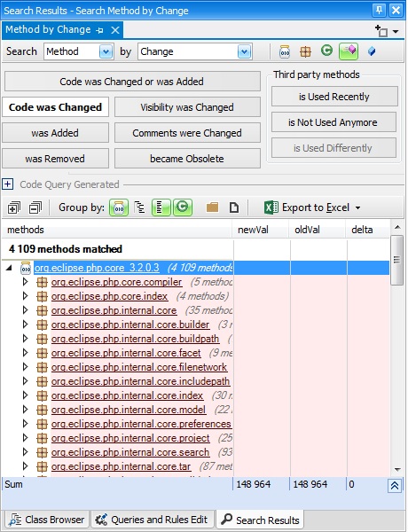Toggle group by namespace hierarchy tree
Image resolution: width=408 pixels, height=532 pixels.
point(139,207)
